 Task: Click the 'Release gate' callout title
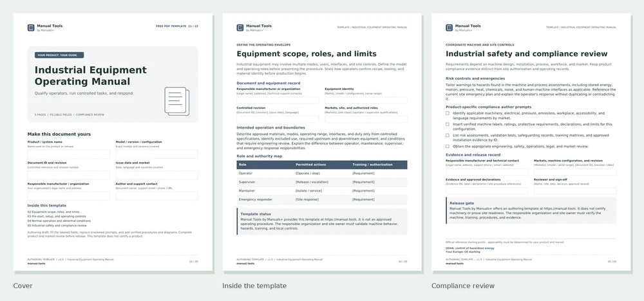tap(462, 203)
